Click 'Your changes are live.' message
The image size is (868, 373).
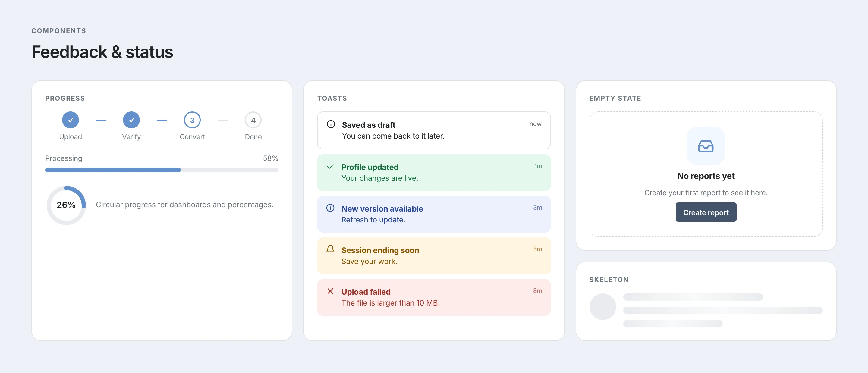point(380,178)
